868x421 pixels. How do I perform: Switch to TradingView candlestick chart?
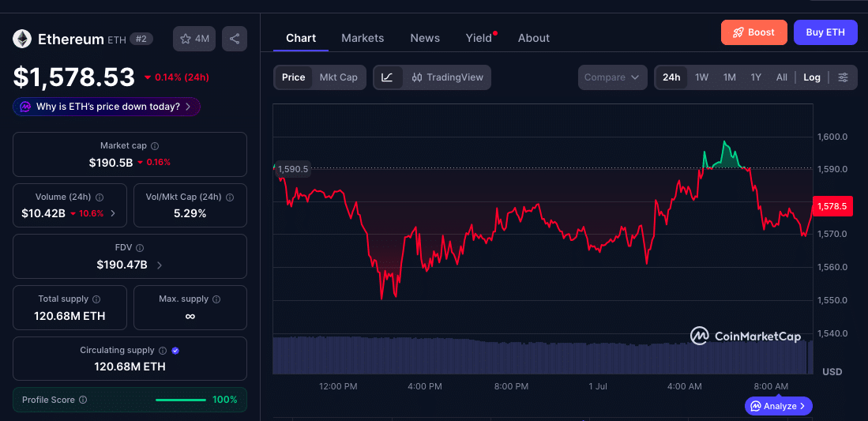pyautogui.click(x=447, y=77)
